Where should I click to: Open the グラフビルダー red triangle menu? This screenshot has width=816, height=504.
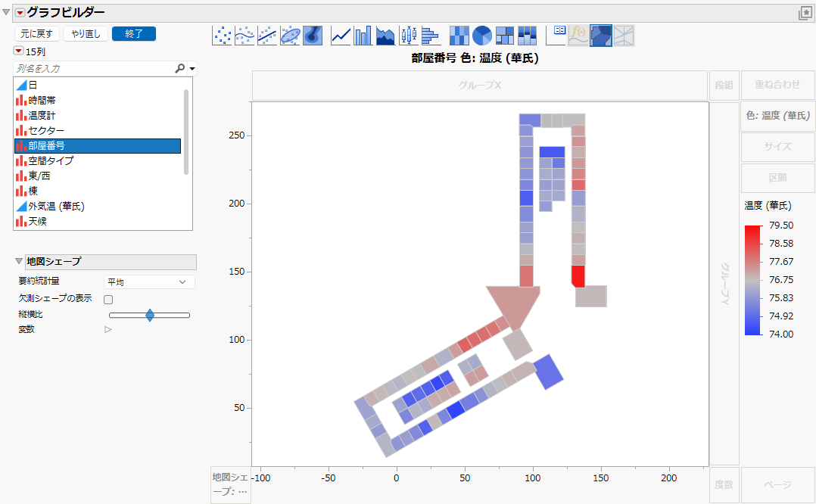point(20,12)
